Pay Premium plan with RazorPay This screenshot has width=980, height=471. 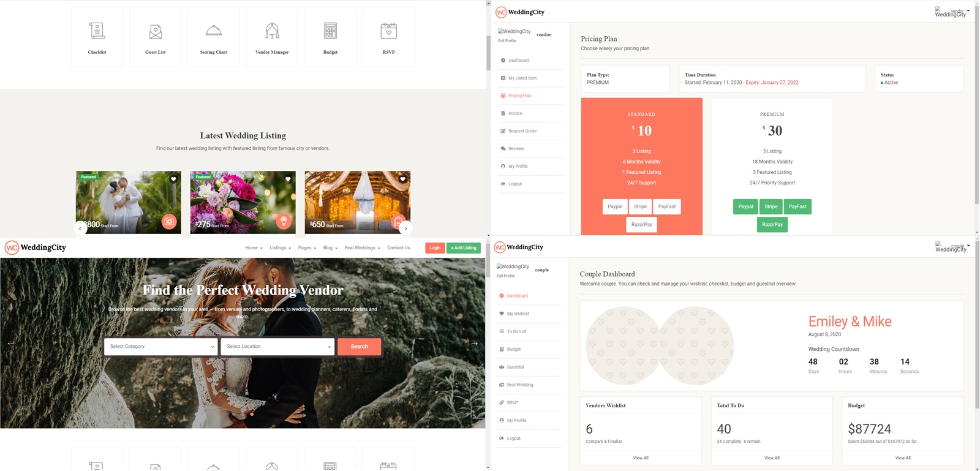772,225
